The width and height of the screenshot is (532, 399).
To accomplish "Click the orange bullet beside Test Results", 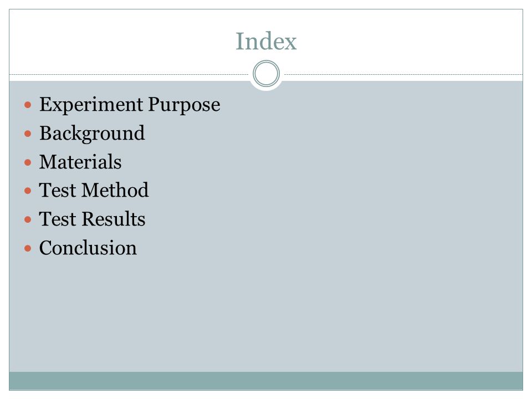I will point(28,220).
